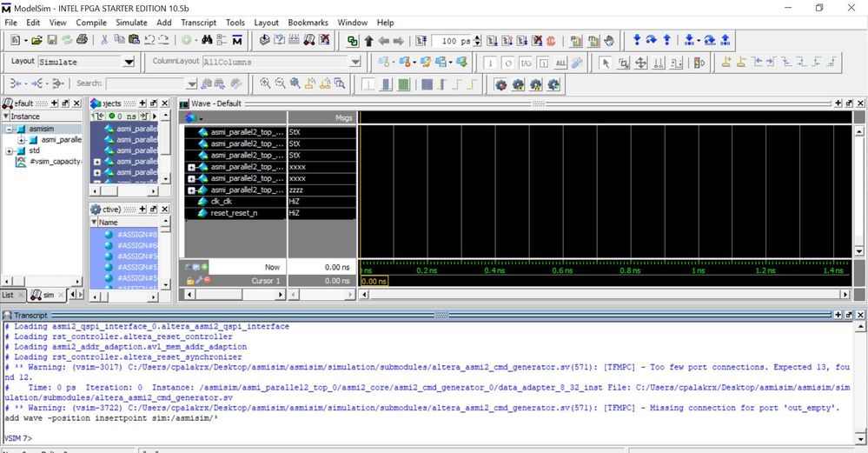
Task: Click the Zoom In magnifier icon
Action: pyautogui.click(x=265, y=83)
